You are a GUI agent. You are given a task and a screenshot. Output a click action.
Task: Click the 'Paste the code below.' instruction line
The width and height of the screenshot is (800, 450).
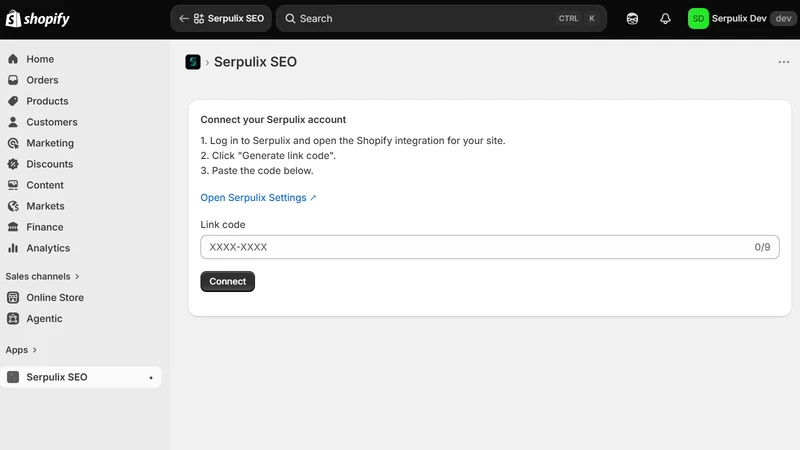[x=257, y=171]
